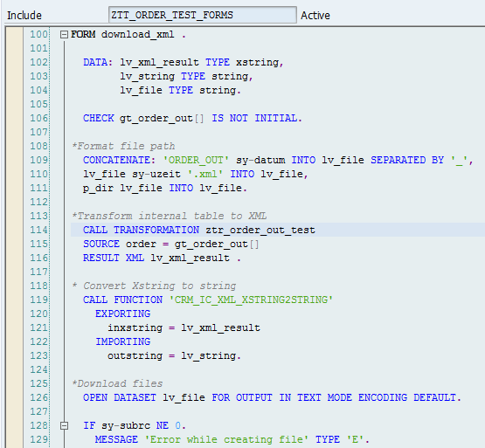Click lv_file declaration on line 104
This screenshot has width=485, height=448.
(141, 90)
